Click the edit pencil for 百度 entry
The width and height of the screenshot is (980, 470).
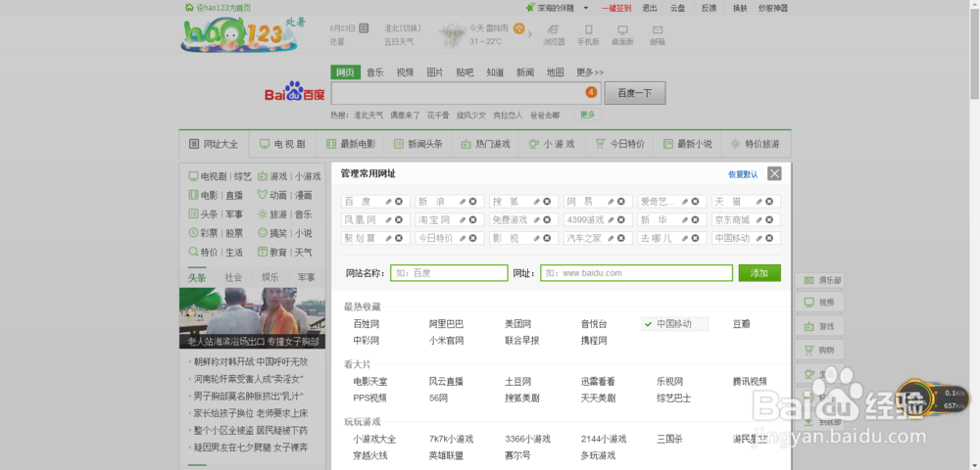(388, 202)
